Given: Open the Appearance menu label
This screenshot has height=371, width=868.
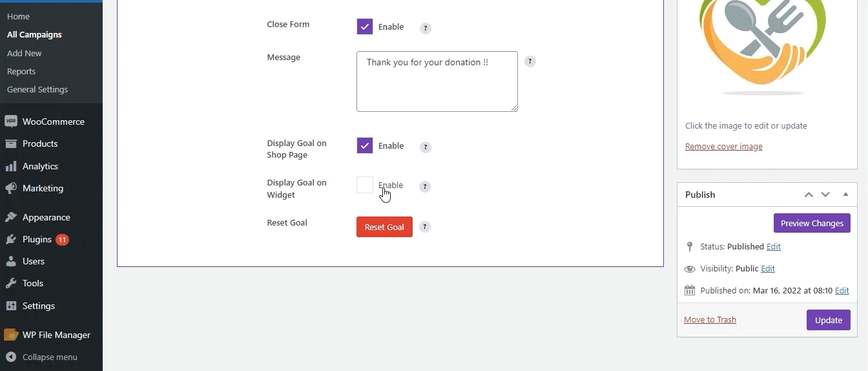Looking at the screenshot, I should point(46,217).
